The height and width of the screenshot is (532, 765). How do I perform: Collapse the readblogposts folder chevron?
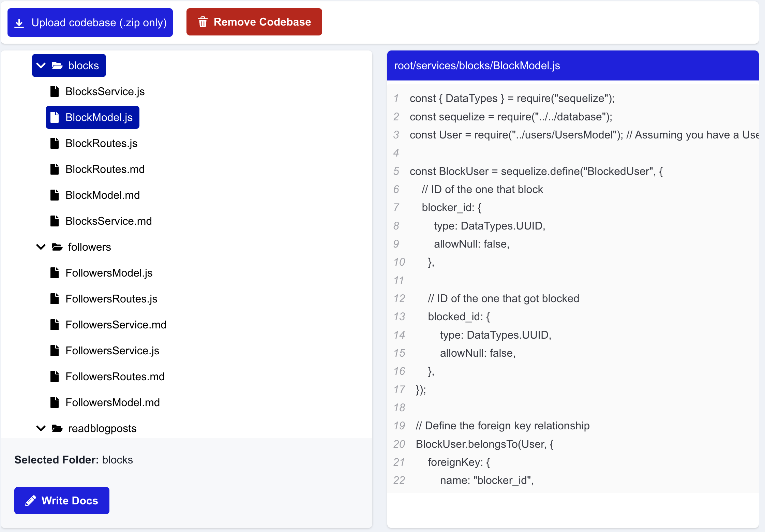pos(41,428)
